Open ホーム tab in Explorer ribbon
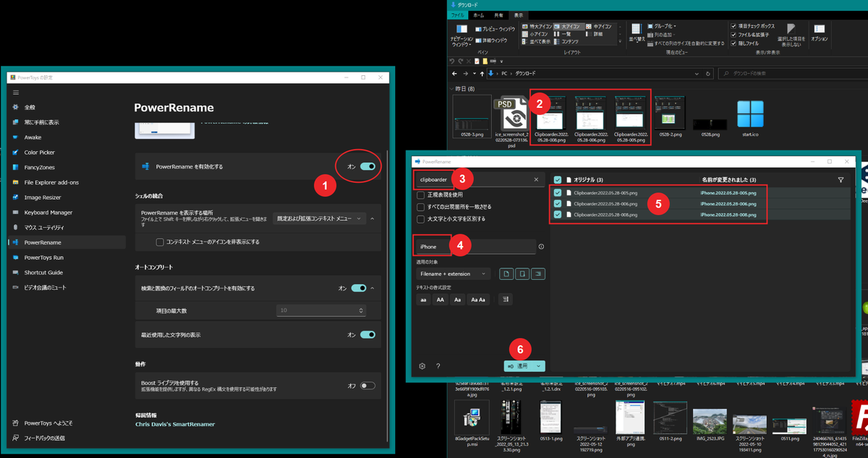The image size is (868, 458). [x=479, y=14]
